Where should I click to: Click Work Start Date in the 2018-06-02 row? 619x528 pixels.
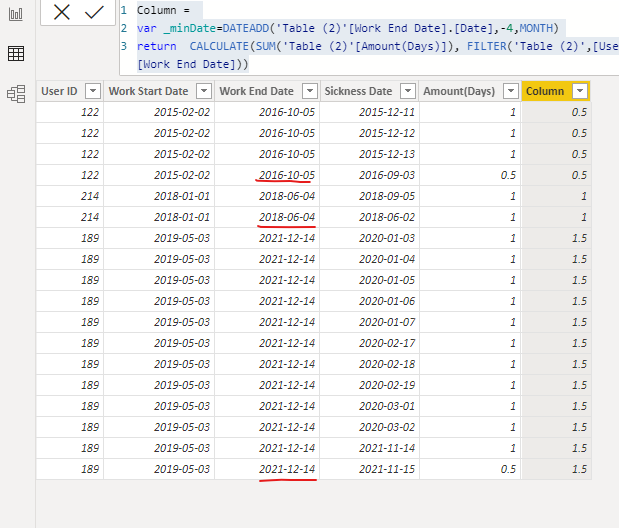159,217
